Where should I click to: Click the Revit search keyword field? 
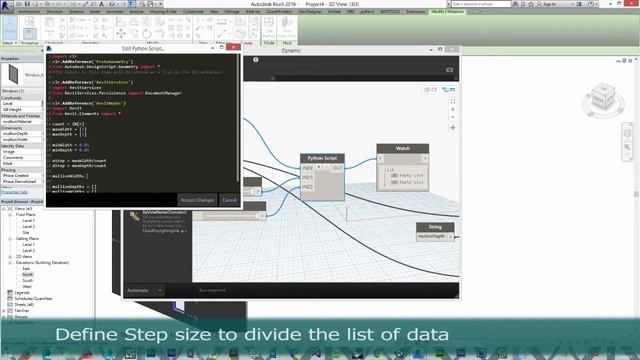(x=481, y=4)
